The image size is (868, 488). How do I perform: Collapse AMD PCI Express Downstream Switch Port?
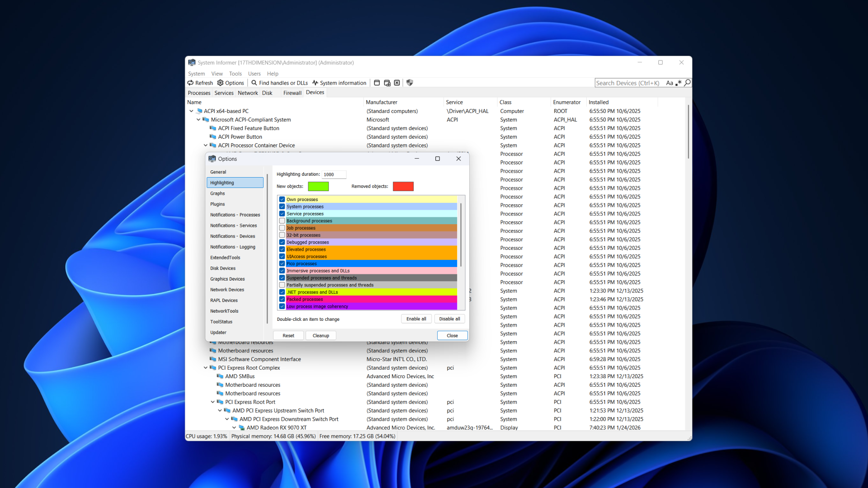tap(227, 419)
